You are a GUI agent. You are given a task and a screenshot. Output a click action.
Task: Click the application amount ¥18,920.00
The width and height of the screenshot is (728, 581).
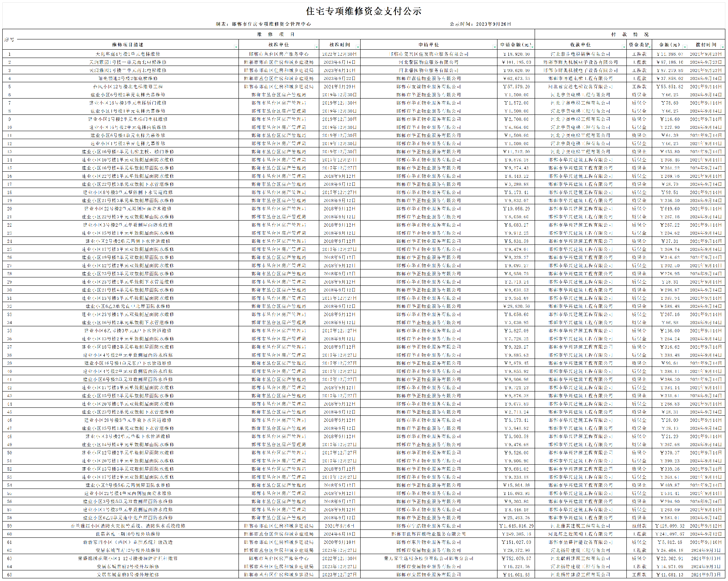coord(516,54)
